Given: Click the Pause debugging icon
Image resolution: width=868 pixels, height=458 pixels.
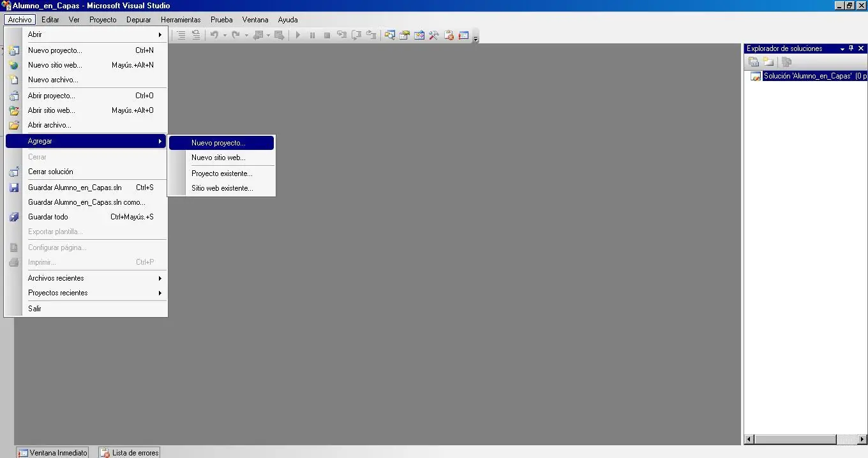Looking at the screenshot, I should pos(312,35).
